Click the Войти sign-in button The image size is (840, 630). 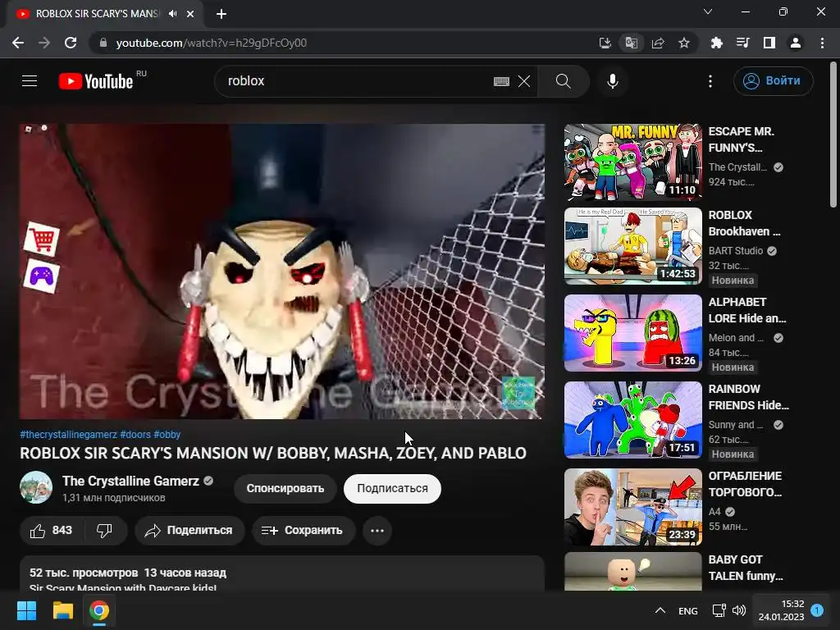click(773, 81)
